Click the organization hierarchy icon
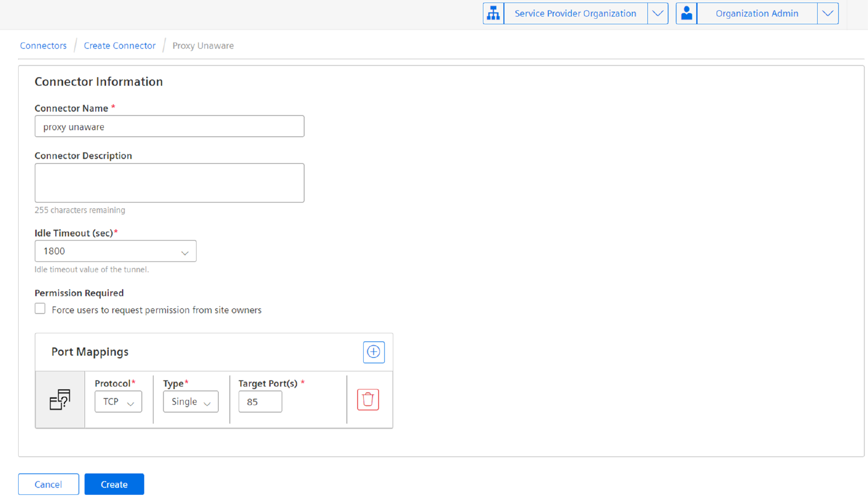 (x=494, y=14)
